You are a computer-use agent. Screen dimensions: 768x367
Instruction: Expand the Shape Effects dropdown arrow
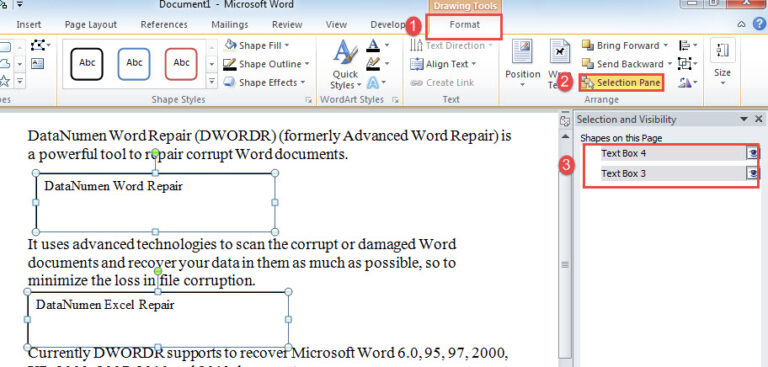303,83
